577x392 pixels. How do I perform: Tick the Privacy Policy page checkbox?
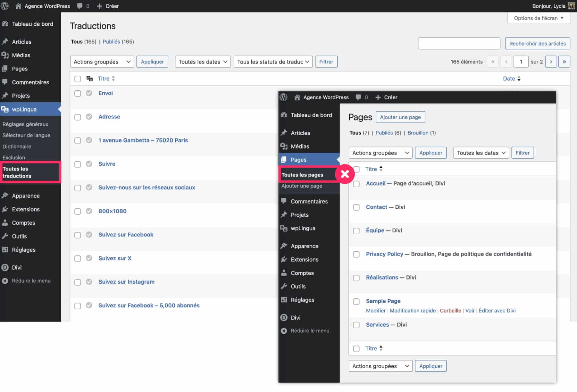356,254
